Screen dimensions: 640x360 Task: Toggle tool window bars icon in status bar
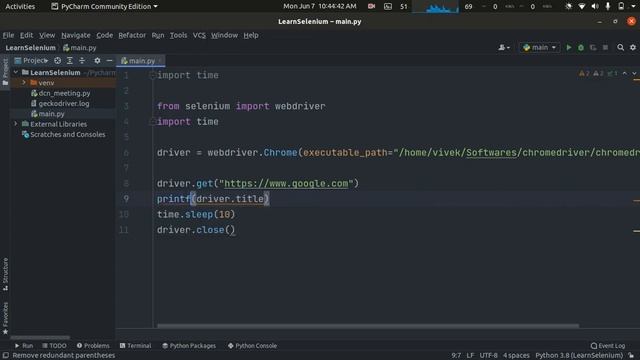(x=5, y=356)
